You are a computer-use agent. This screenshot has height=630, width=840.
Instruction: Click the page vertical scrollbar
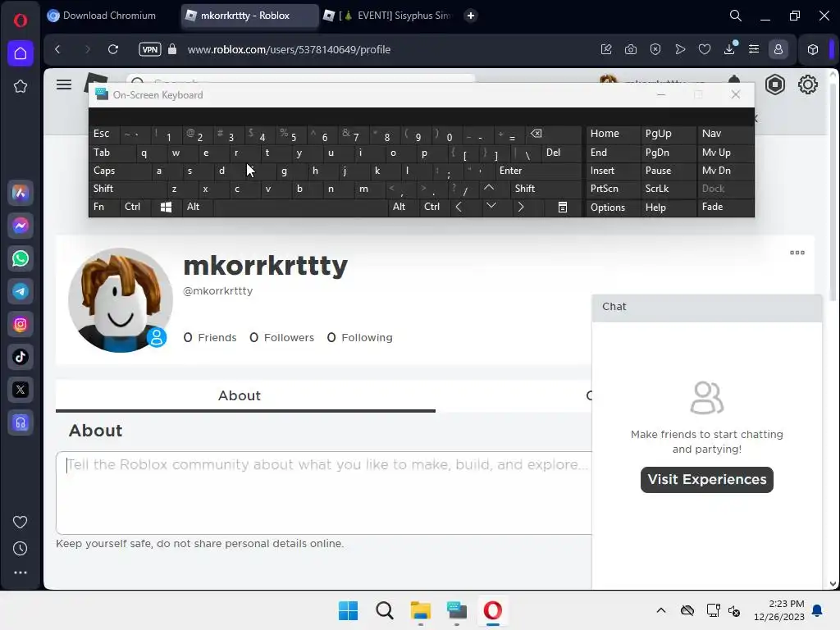coord(833,193)
